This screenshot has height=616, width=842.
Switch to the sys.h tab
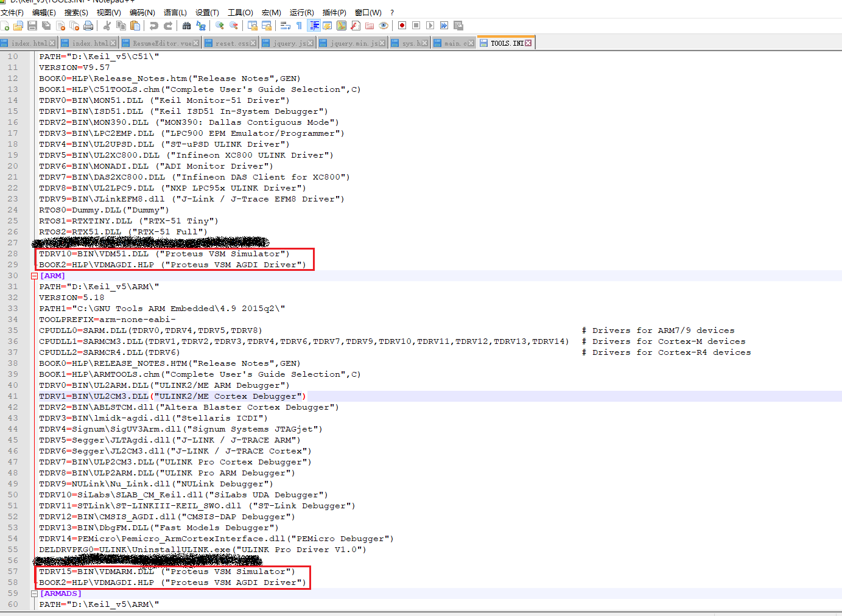click(x=411, y=43)
